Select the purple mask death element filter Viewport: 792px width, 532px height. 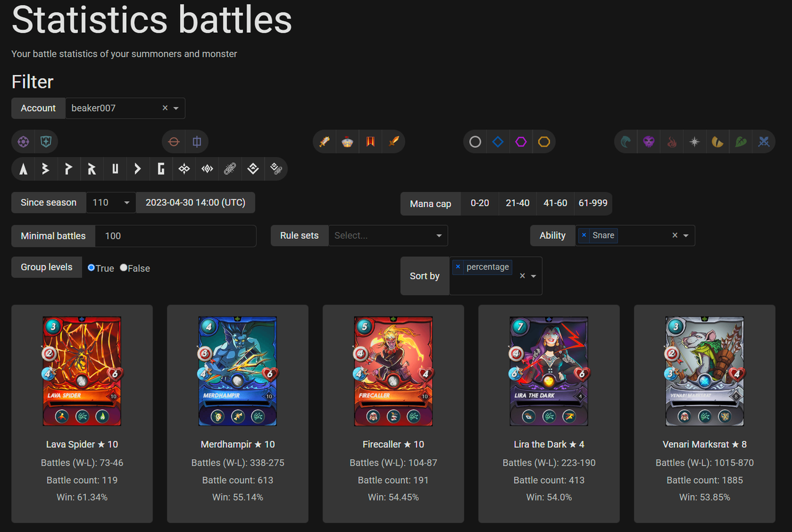click(648, 142)
